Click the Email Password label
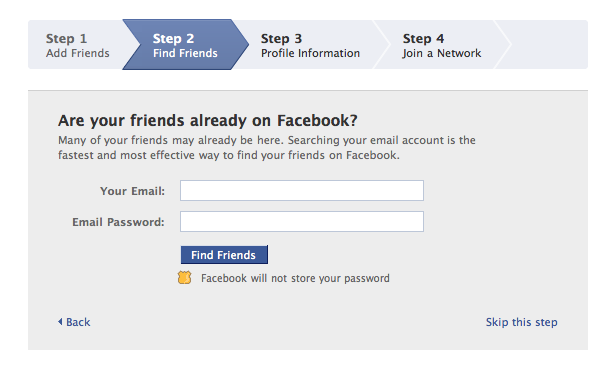The height and width of the screenshot is (372, 612). coord(118,222)
